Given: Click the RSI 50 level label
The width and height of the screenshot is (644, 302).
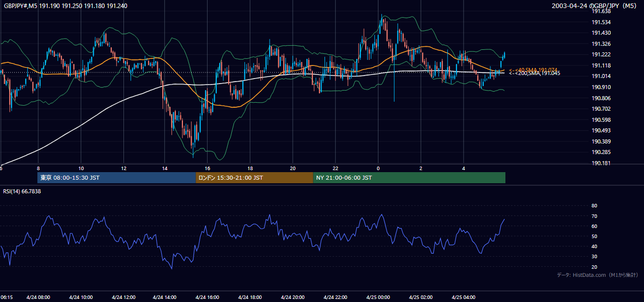Looking at the screenshot, I should [x=594, y=236].
